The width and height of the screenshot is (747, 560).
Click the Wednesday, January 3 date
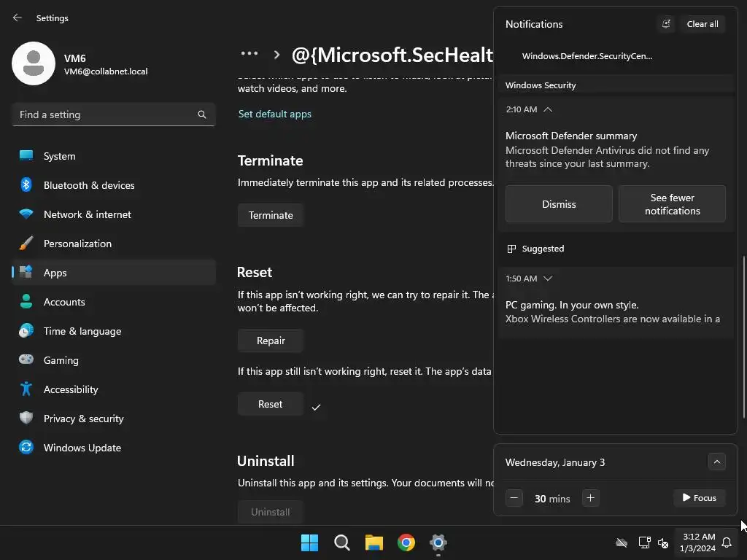pos(555,462)
